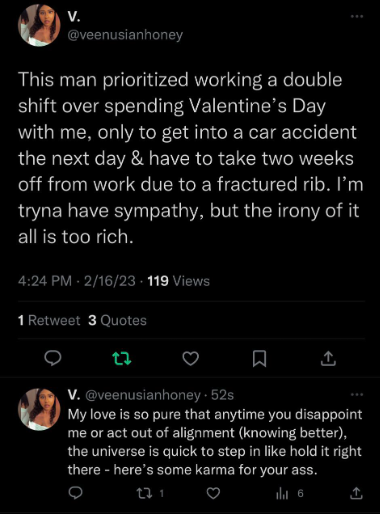Open @veenusianhoney handle in main tweet
Screen dimensions: 380x514
(125, 35)
